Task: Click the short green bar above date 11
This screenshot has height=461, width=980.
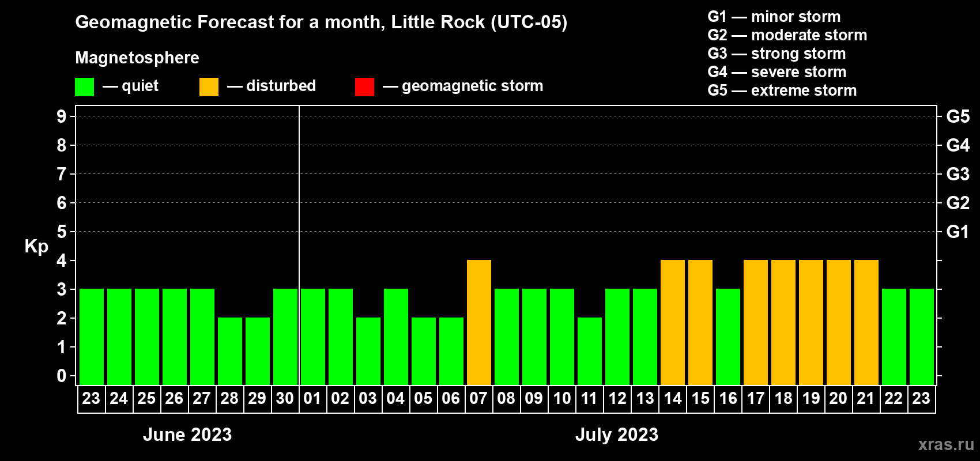Action: point(590,352)
